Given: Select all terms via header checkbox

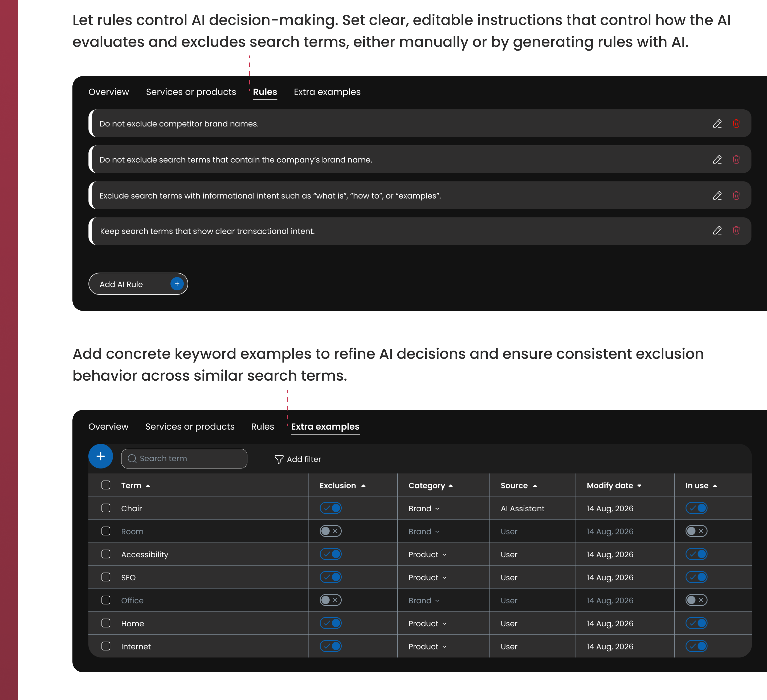Looking at the screenshot, I should click(106, 485).
